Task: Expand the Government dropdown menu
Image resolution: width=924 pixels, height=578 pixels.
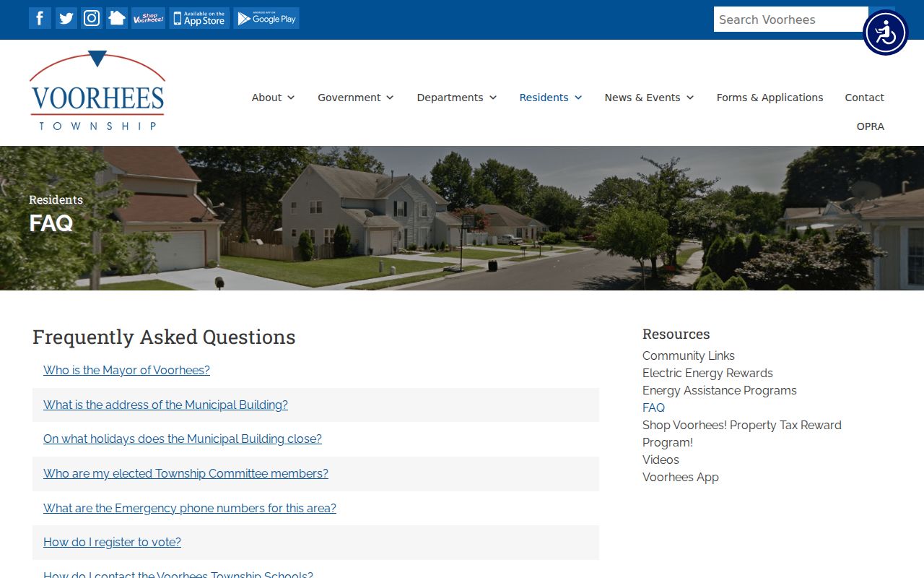Action: point(355,98)
